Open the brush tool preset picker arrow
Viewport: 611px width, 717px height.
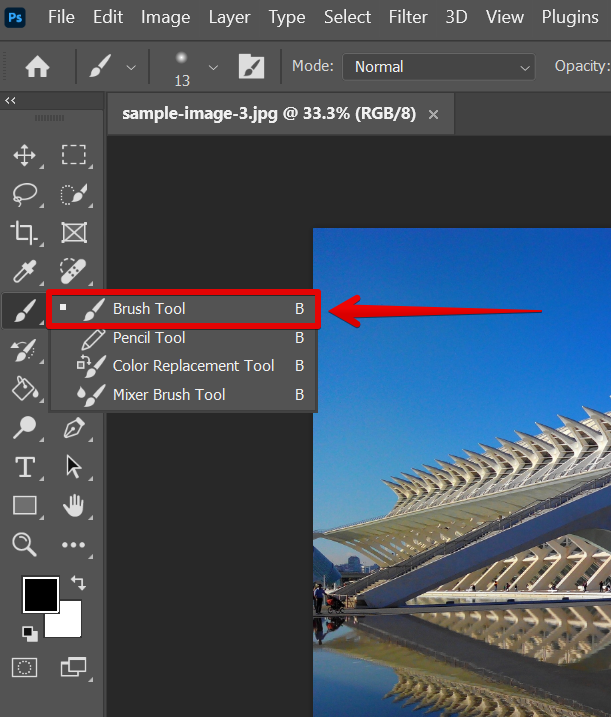(x=131, y=68)
